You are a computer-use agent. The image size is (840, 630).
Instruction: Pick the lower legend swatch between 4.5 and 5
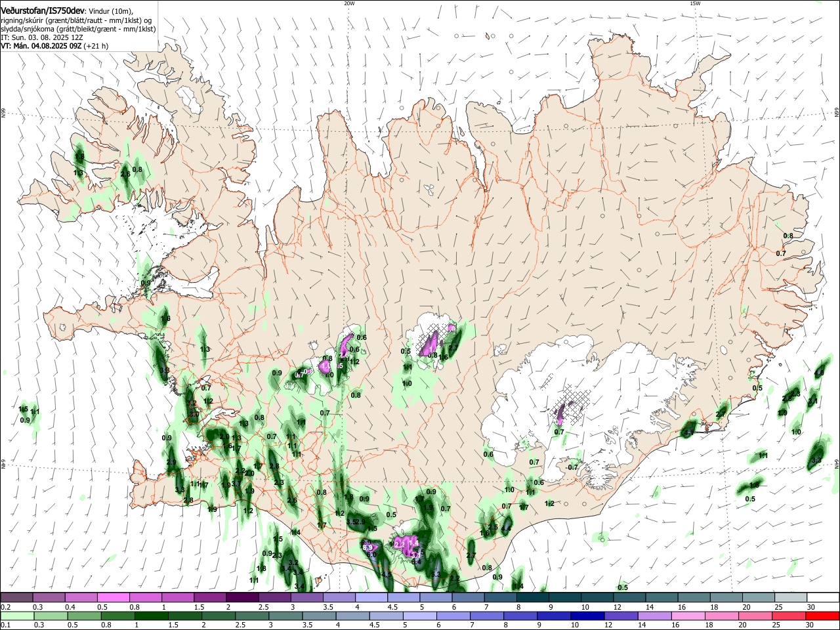point(385,616)
